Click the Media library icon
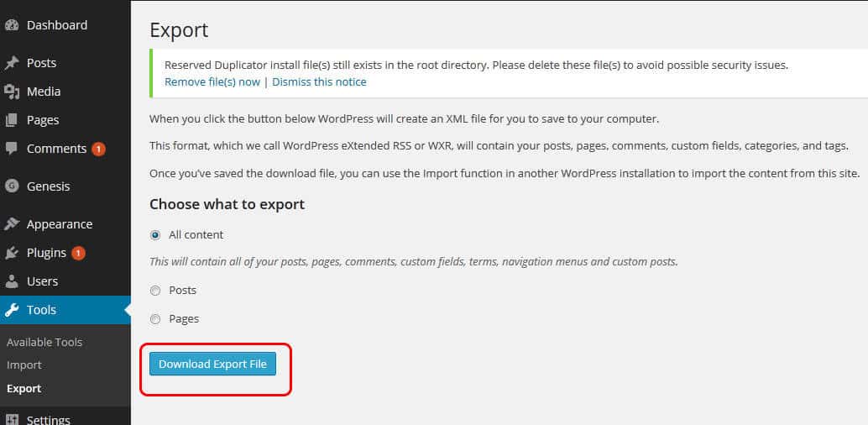This screenshot has width=868, height=425. pos(12,92)
